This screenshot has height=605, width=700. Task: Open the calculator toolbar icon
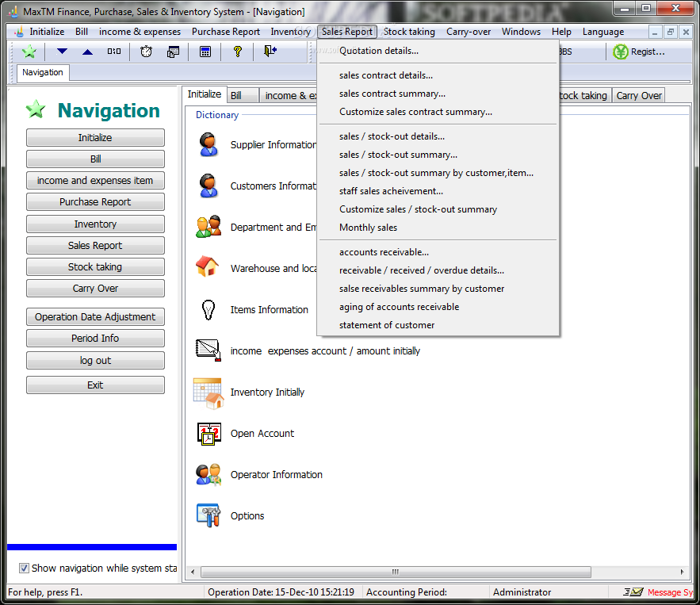[205, 52]
